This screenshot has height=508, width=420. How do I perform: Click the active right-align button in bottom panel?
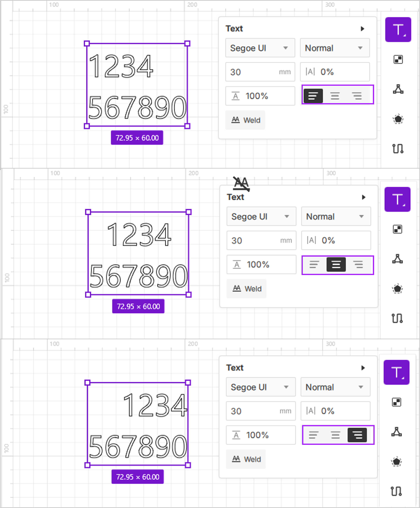357,435
